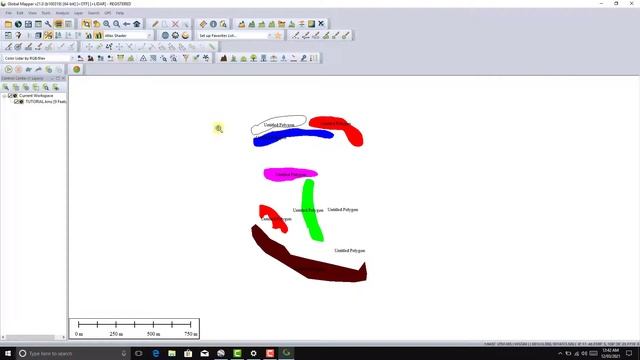Open the Edit menu

(20, 13)
